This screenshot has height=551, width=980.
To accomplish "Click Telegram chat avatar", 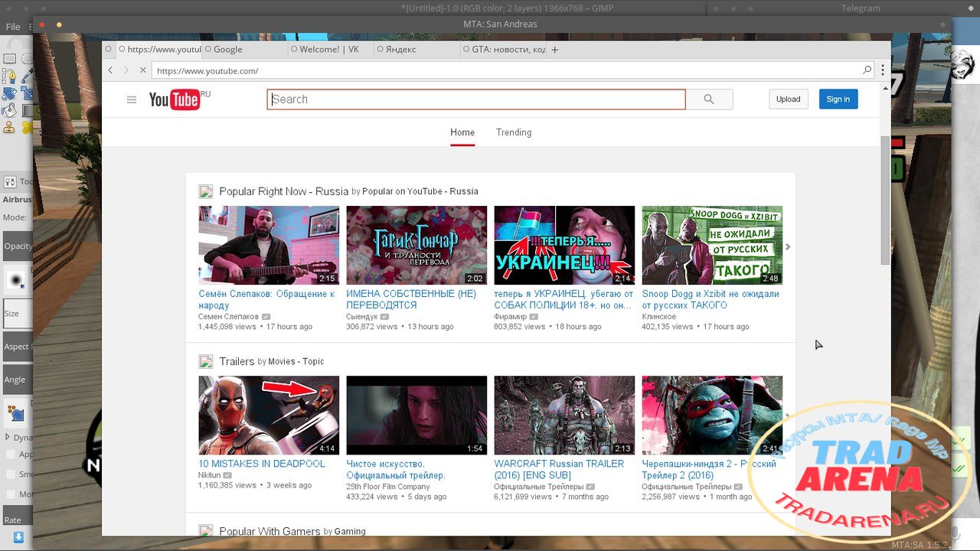I will click(x=962, y=66).
